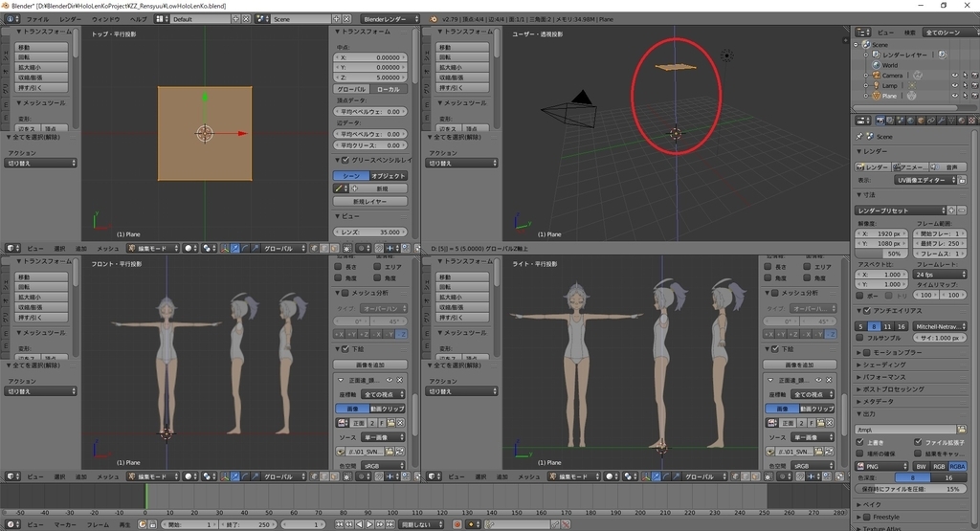The width and height of the screenshot is (980, 531).
Task: Open the render preset dropdown
Action: click(x=900, y=210)
